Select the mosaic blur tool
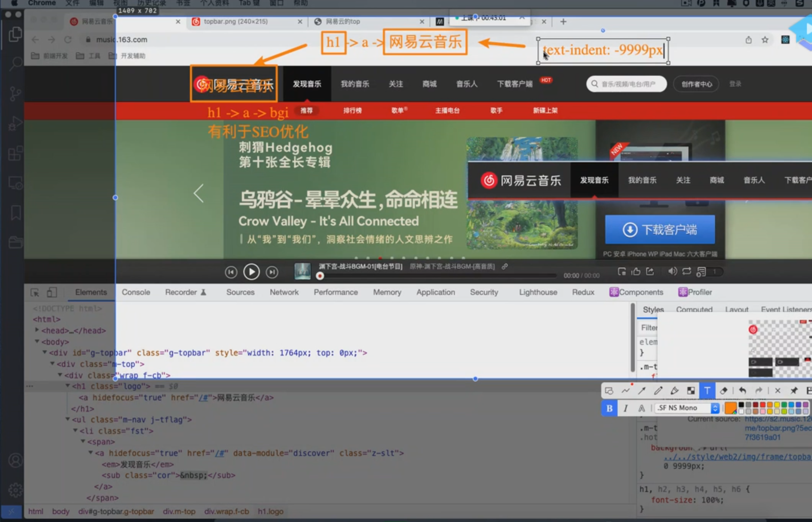Screen dimensions: 812x522 pos(691,391)
